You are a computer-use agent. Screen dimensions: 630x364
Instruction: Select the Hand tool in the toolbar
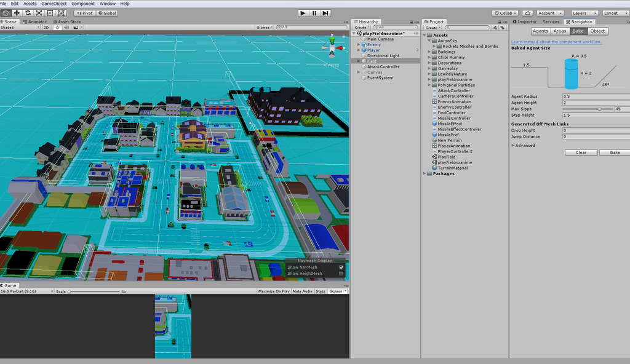[6, 13]
